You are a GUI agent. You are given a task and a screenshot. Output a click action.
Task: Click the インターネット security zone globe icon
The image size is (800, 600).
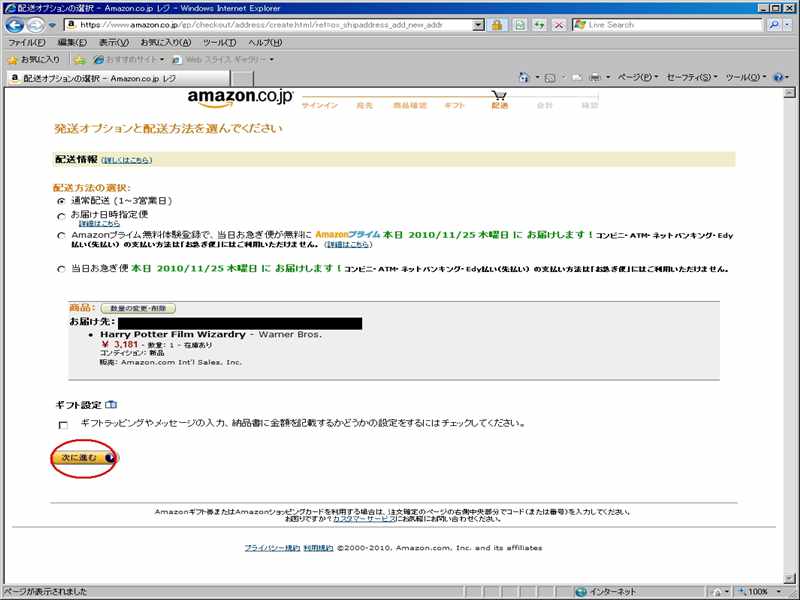[581, 592]
